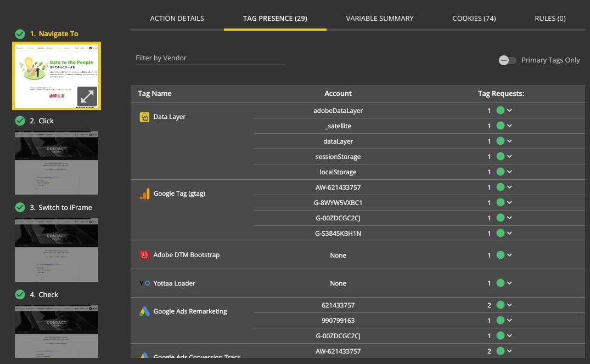Switch to the Variable Summary tab

(380, 19)
